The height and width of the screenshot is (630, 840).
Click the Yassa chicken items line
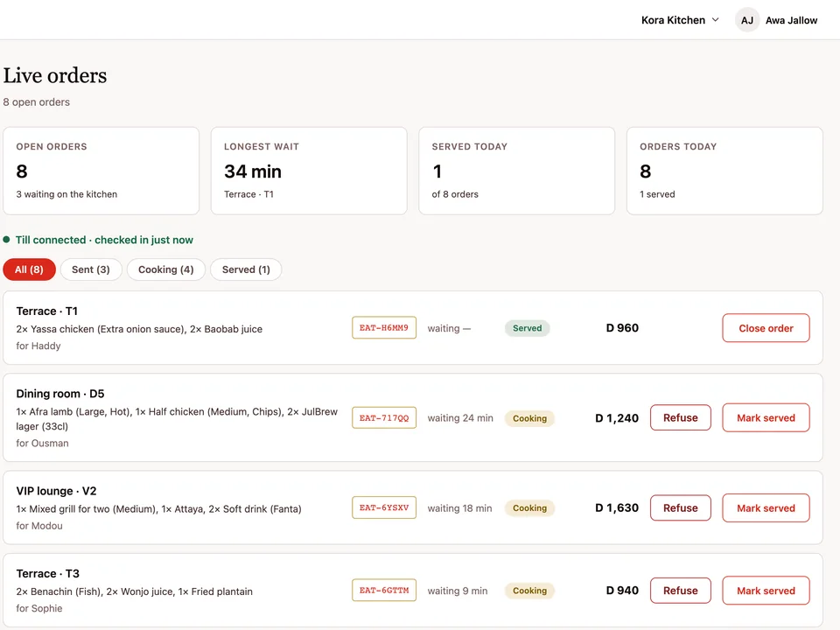tap(139, 329)
